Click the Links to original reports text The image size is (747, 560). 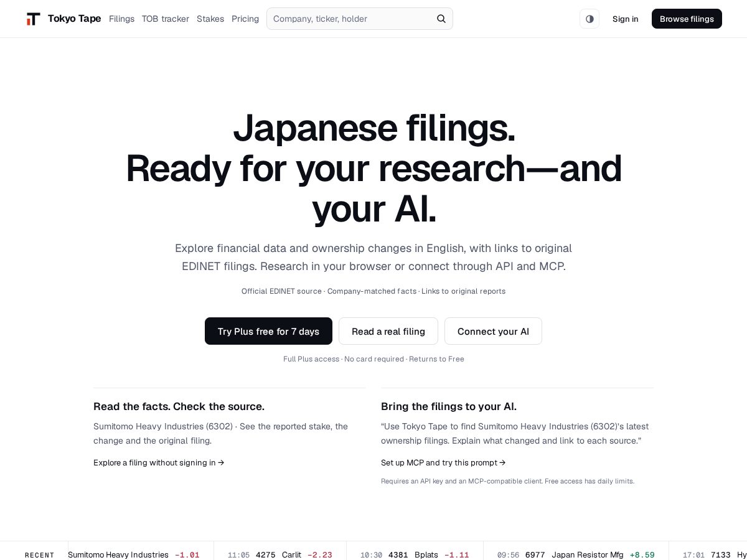[463, 291]
